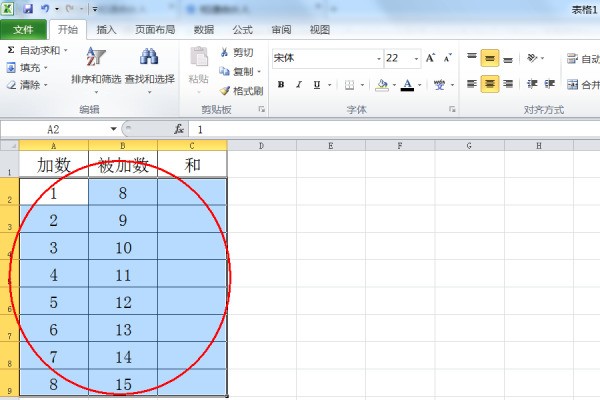Screen dimensions: 600x400
Task: Switch to the 审阅 ribbon tab
Action: click(x=281, y=29)
